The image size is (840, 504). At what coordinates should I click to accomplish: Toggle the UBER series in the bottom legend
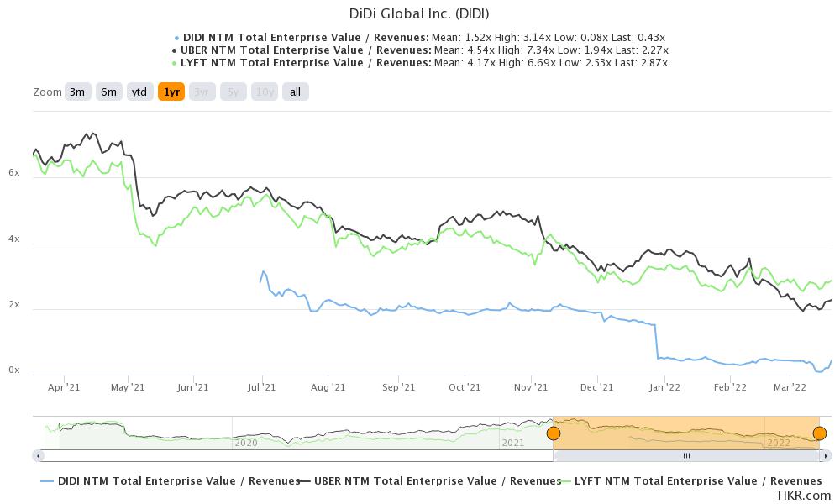tap(429, 481)
